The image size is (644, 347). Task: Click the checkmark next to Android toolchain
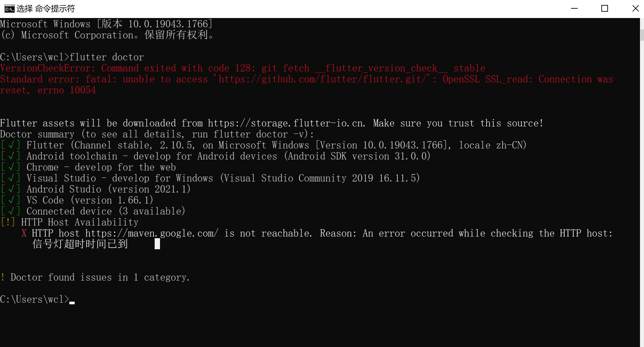11,156
